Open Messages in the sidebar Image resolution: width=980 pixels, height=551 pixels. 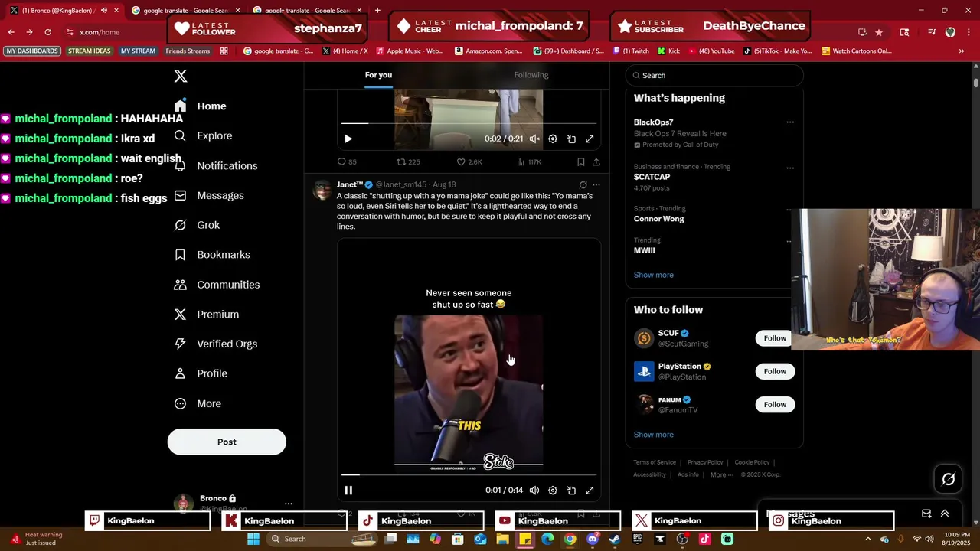point(209,195)
